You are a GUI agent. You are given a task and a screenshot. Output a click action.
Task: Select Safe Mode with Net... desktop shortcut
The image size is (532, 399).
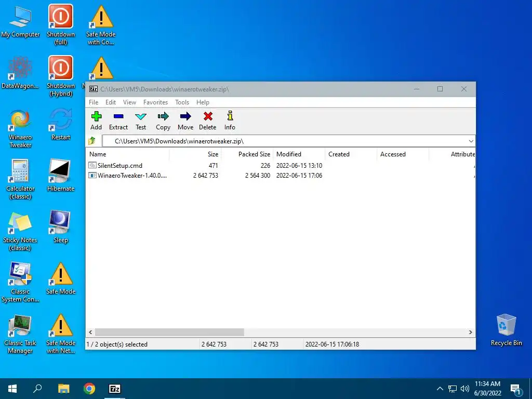[x=61, y=334]
